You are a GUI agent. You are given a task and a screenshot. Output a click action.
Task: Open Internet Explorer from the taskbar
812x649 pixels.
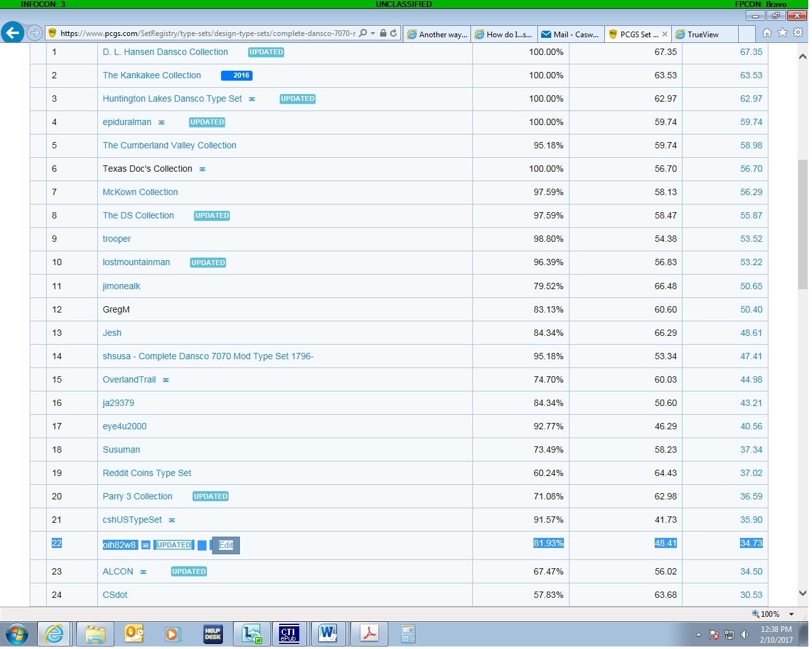[x=54, y=634]
